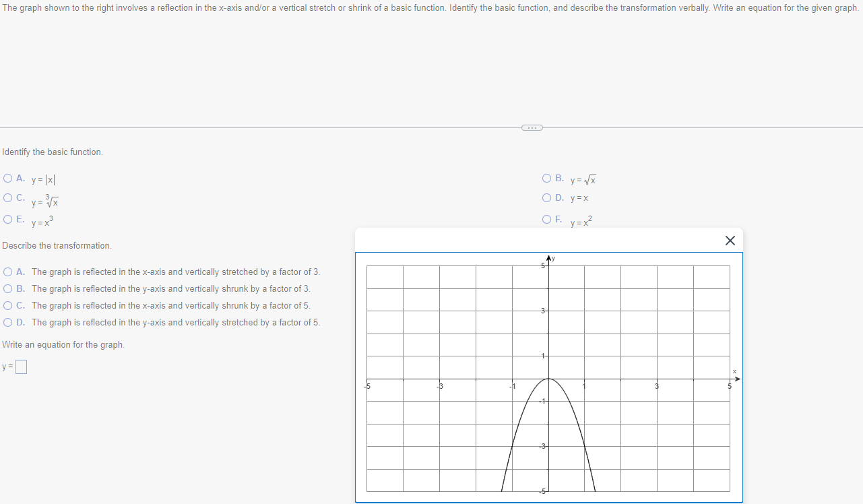Screen dimensions: 863x504
Task: Select basic function option B, y = √x
Action: [x=547, y=178]
